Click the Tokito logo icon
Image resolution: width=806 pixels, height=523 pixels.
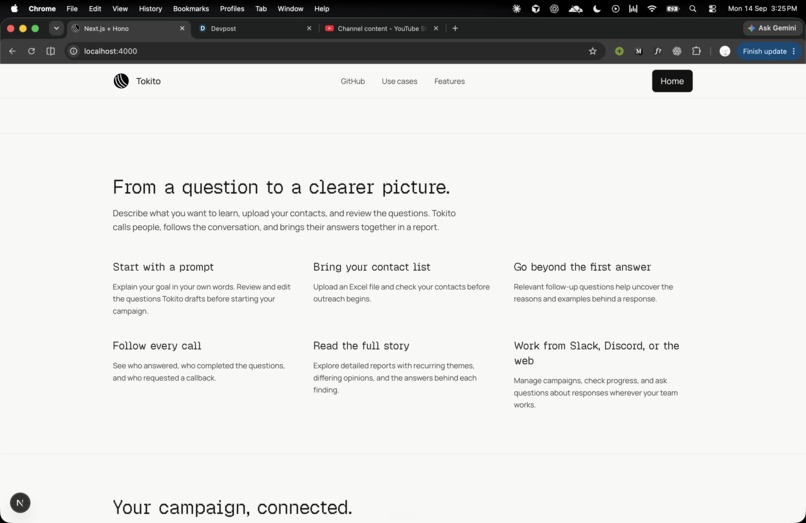(x=121, y=81)
